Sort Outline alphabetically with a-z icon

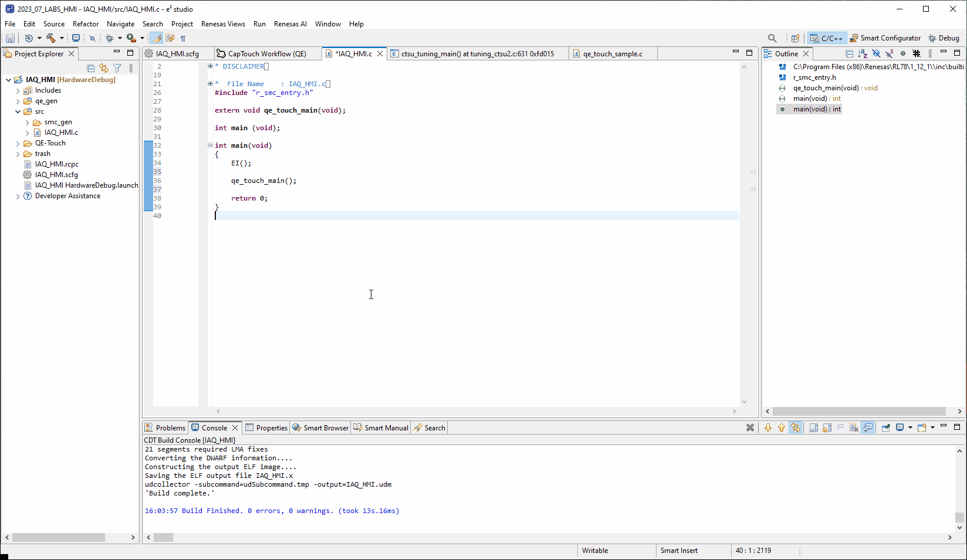coord(863,53)
